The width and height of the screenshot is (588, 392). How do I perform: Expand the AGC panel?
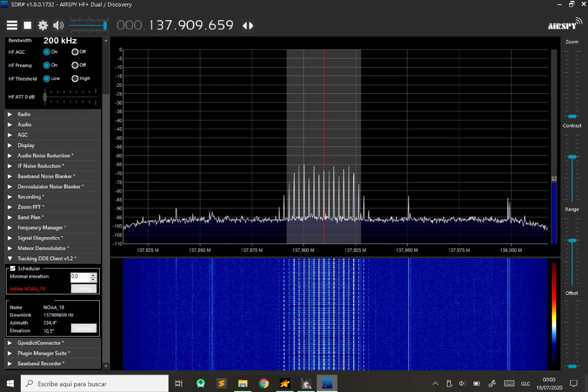coord(53,135)
